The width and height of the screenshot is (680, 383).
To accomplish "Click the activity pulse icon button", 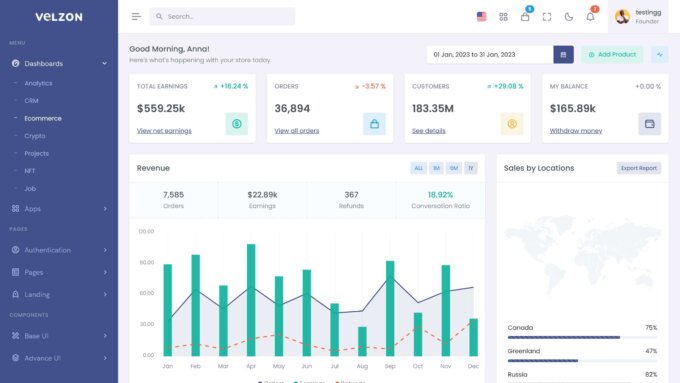I will 660,55.
